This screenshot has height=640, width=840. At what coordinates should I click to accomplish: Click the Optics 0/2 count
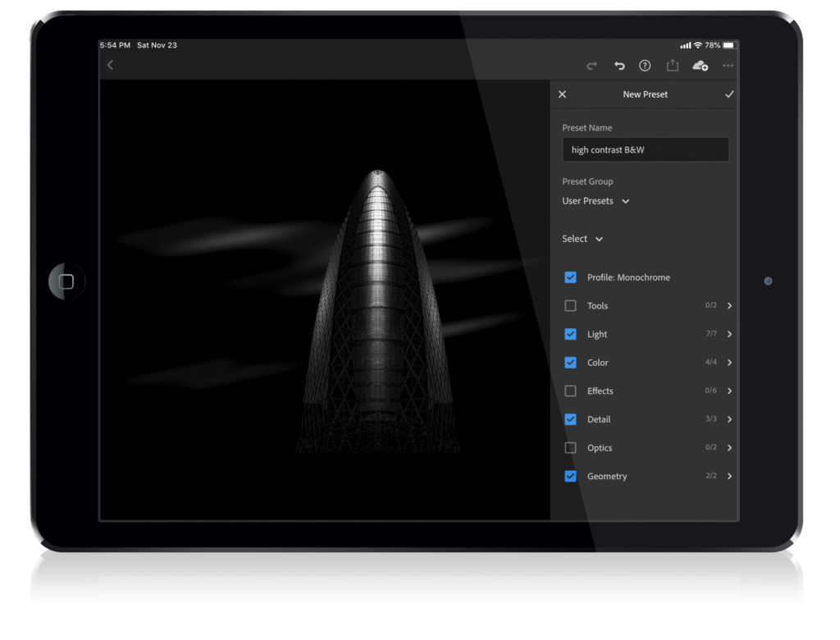pos(711,447)
